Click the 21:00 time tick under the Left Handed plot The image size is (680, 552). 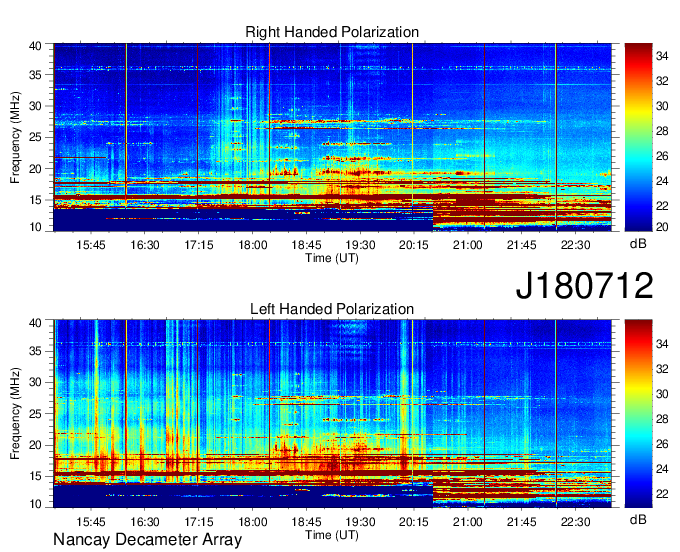click(x=468, y=521)
